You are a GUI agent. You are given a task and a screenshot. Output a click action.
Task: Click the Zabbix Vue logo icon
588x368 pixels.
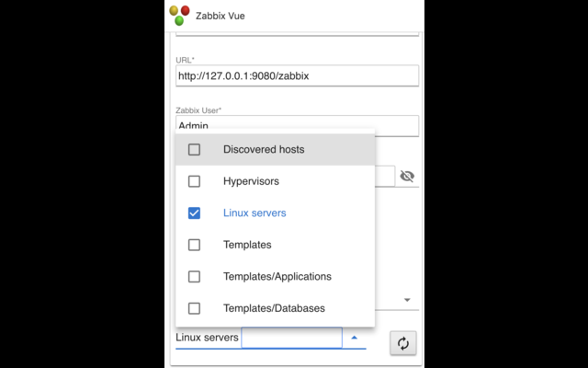coord(180,16)
